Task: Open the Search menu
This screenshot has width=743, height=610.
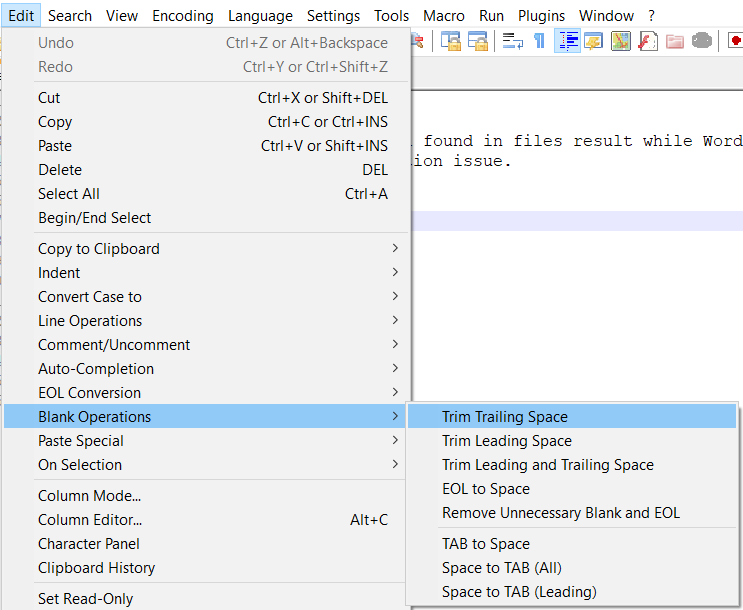Action: pos(70,16)
